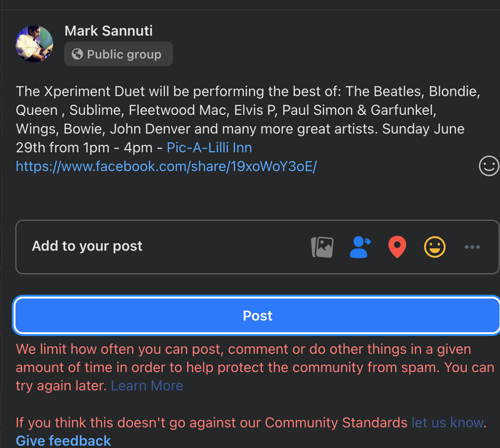500x448 pixels.
Task: Tag people using the blue person icon
Action: (360, 247)
